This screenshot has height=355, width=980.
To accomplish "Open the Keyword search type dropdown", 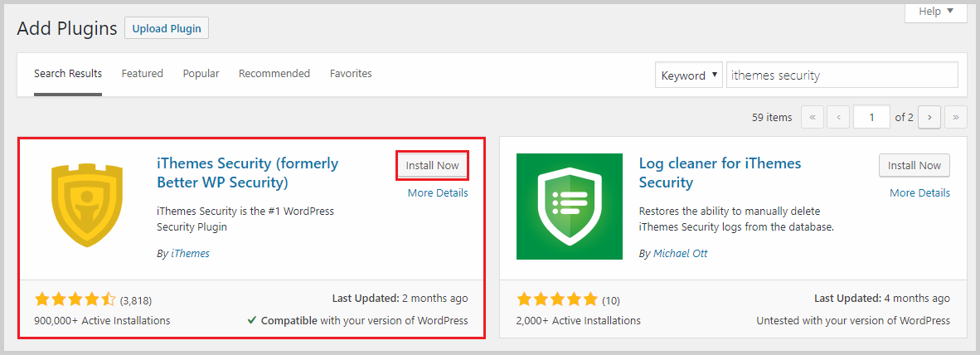I will click(x=689, y=75).
